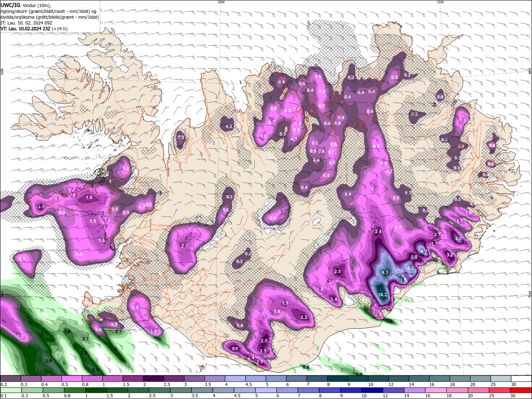Click the 1.4 precipitation value on the map
This screenshot has height=399, width=532.
(x=277, y=311)
